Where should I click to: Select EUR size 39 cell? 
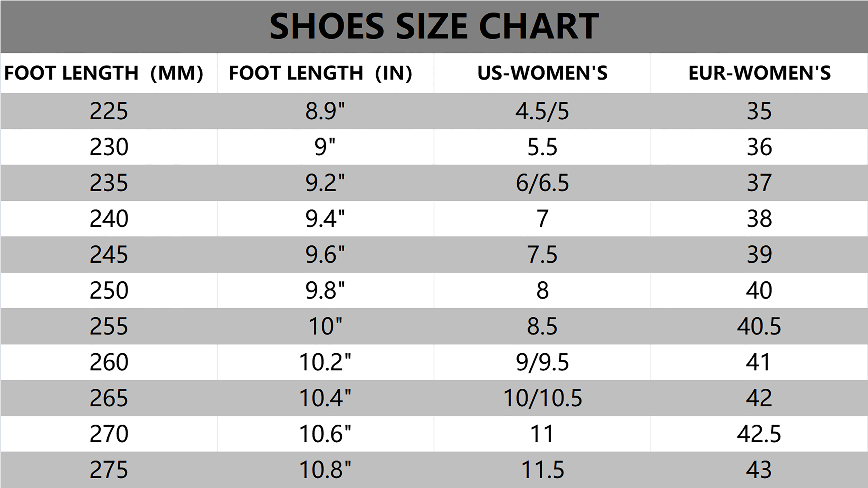pyautogui.click(x=759, y=255)
